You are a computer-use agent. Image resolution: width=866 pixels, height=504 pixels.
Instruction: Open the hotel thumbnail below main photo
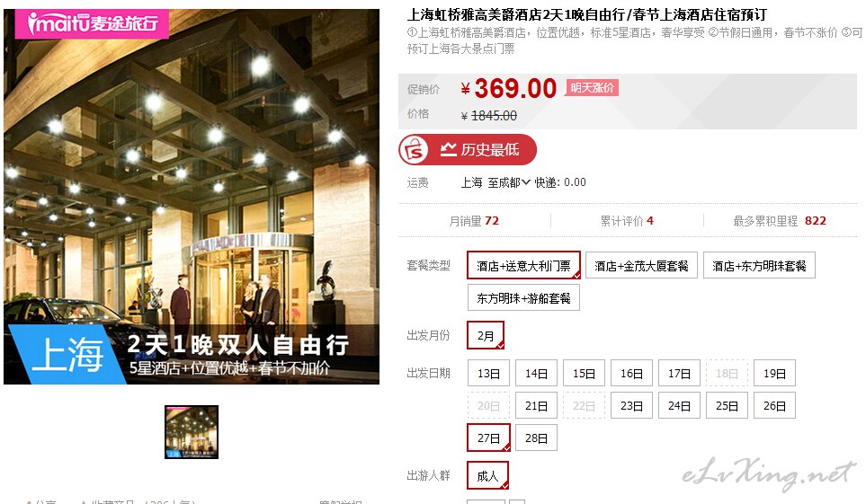[x=192, y=432]
